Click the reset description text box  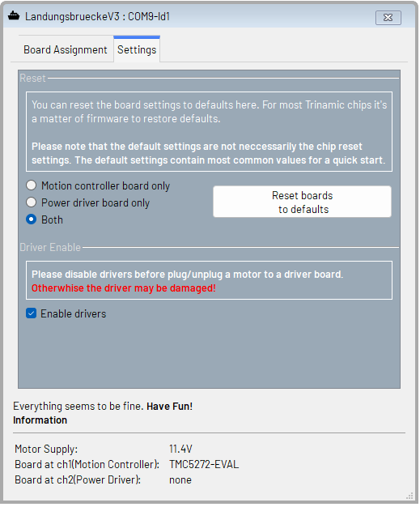coord(209,131)
